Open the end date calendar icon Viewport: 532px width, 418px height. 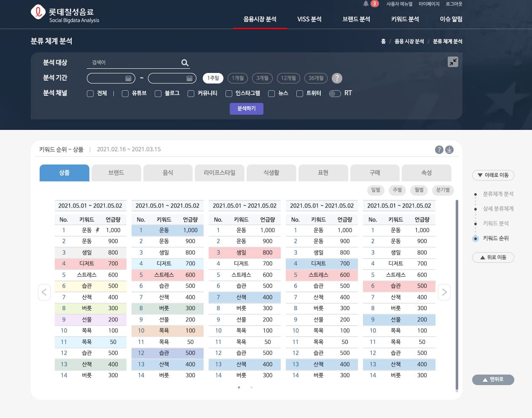[x=189, y=78]
